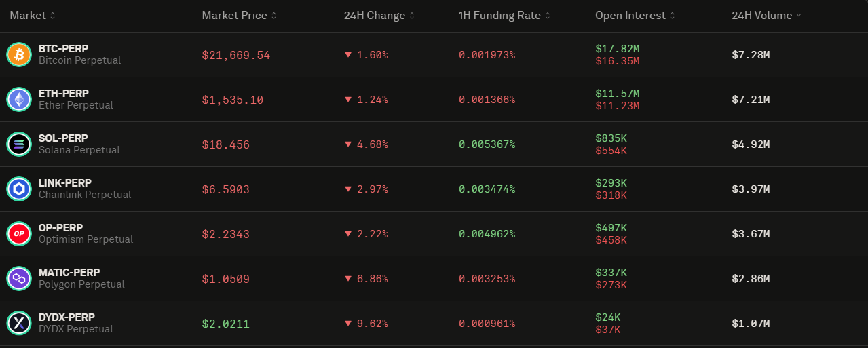Viewport: 868px width, 348px height.
Task: Click the DYDX X logo icon
Action: pyautogui.click(x=19, y=323)
